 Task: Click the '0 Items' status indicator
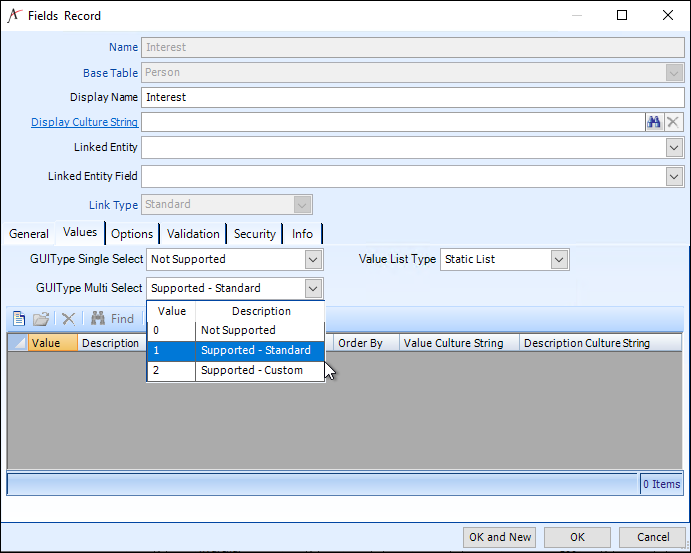pos(661,484)
